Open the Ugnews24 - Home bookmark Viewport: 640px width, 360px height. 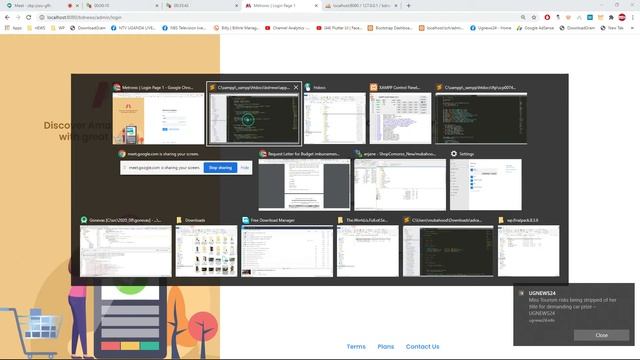click(x=490, y=28)
